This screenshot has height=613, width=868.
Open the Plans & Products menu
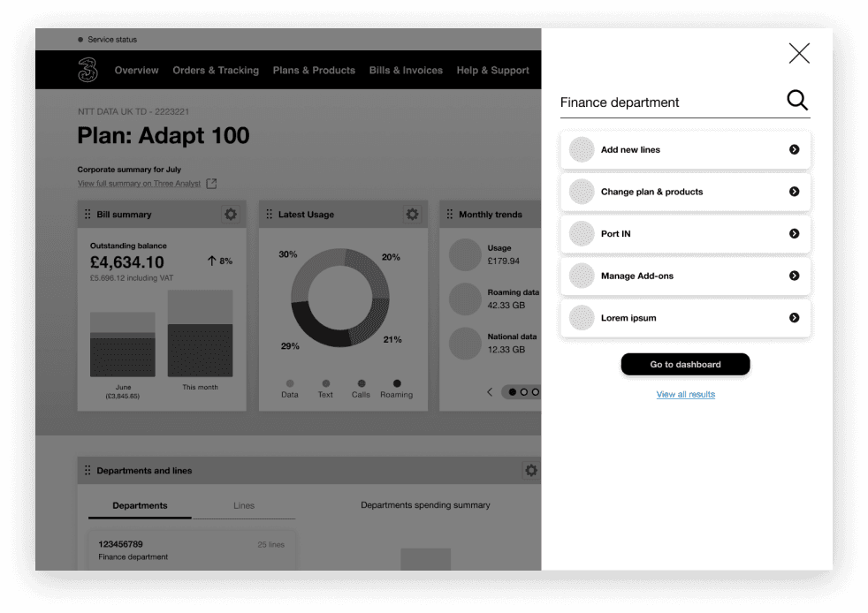[314, 71]
